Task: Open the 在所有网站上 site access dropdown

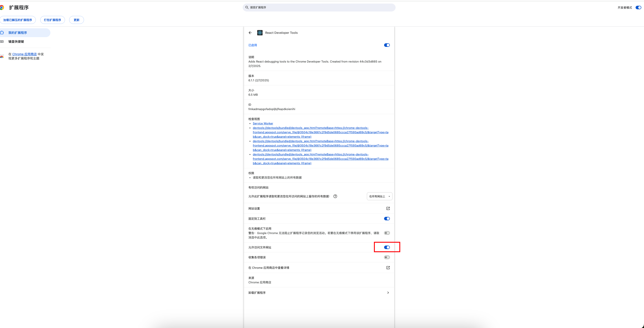Action: (x=379, y=196)
